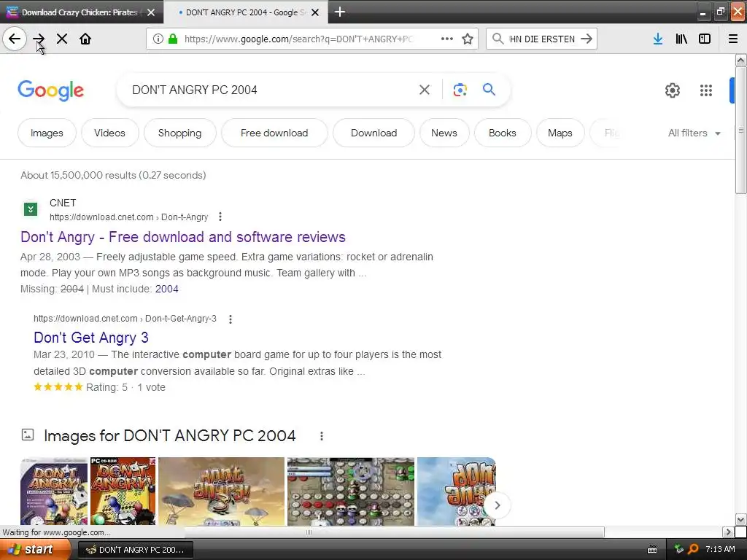Open the Firefox hamburger menu

733,39
